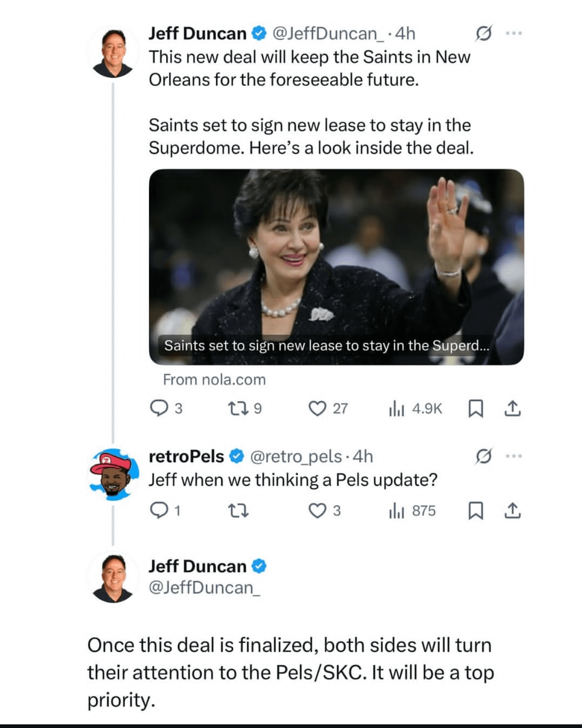This screenshot has width=582, height=728.
Task: Like retroPels' tweet with 3 likes
Action: 317,511
